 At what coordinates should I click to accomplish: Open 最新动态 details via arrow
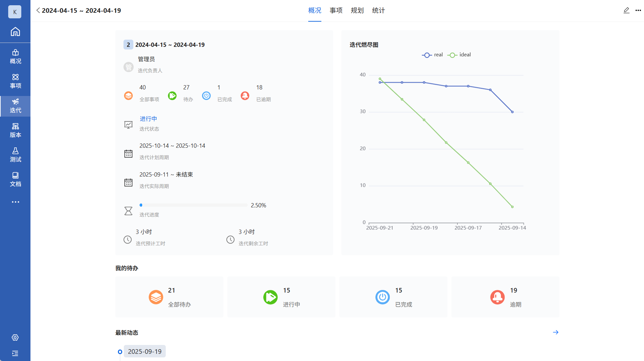(x=555, y=332)
